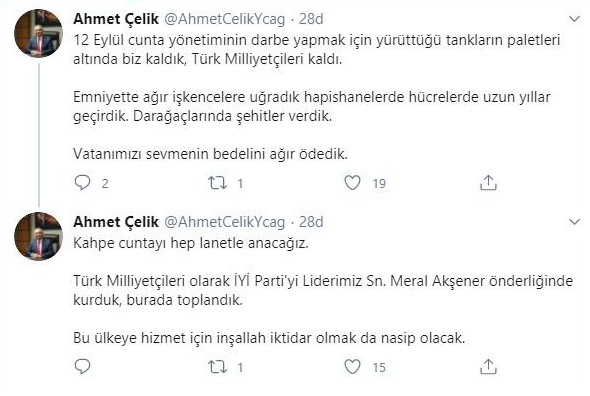Retweet the first tweet with 1 retweet
Screen dimensions: 590x396
tap(218, 183)
